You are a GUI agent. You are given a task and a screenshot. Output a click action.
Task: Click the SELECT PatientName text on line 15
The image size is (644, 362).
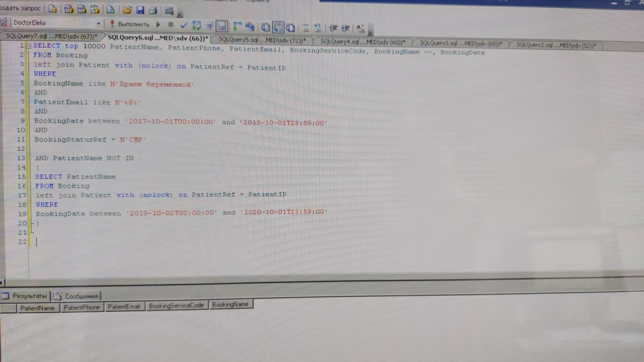75,176
